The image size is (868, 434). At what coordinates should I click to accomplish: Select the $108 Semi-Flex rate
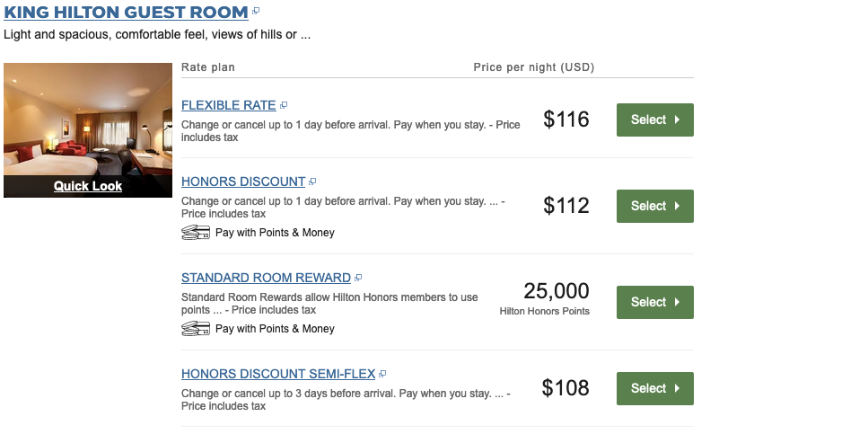click(654, 388)
